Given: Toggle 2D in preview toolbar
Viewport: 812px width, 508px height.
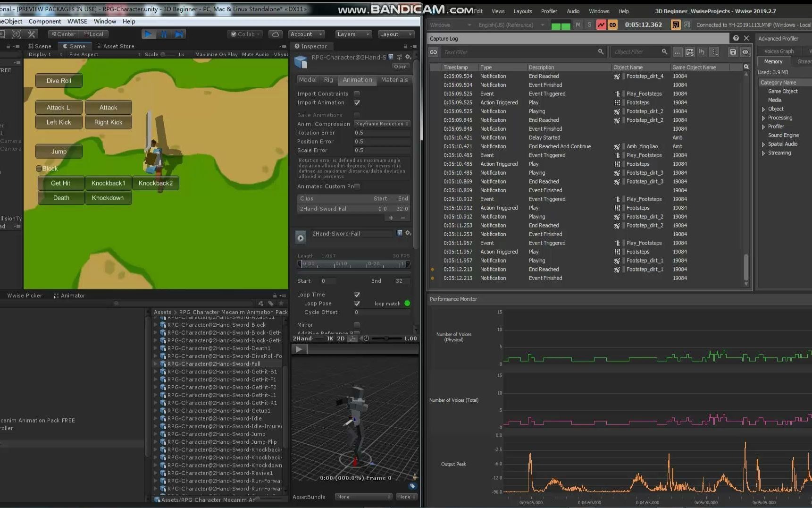Looking at the screenshot, I should coord(341,339).
